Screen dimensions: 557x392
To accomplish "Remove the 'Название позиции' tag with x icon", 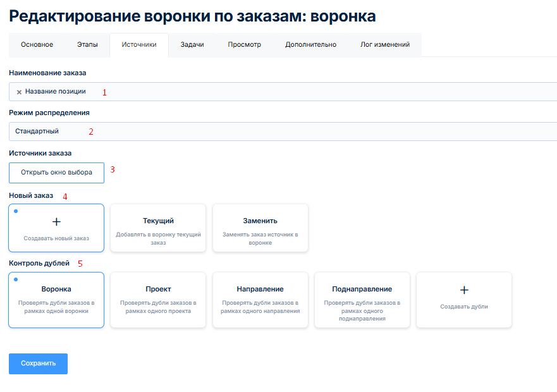I will click(19, 92).
